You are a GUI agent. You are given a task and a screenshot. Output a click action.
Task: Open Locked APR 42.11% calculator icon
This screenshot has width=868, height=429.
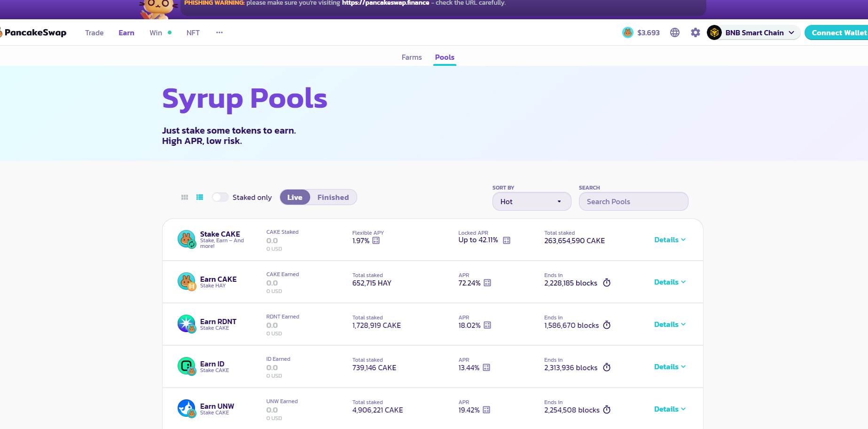pos(507,240)
